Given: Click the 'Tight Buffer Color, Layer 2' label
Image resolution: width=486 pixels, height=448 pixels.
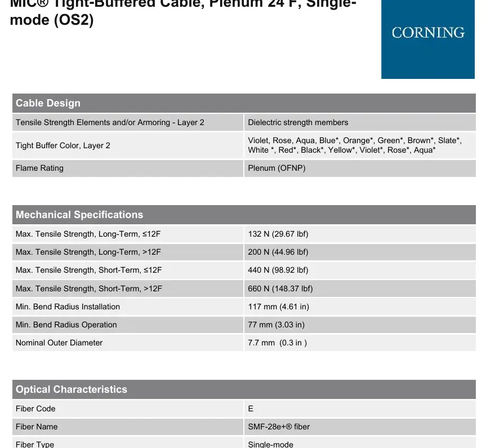Looking at the screenshot, I should click(x=63, y=145).
